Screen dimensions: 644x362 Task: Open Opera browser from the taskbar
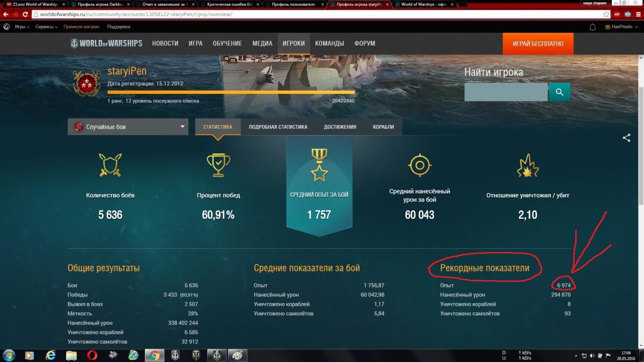[92, 355]
